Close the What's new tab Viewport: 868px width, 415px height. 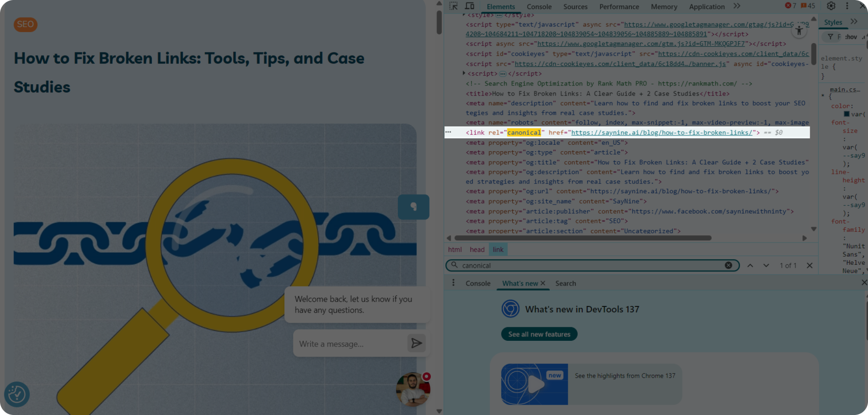click(x=543, y=283)
